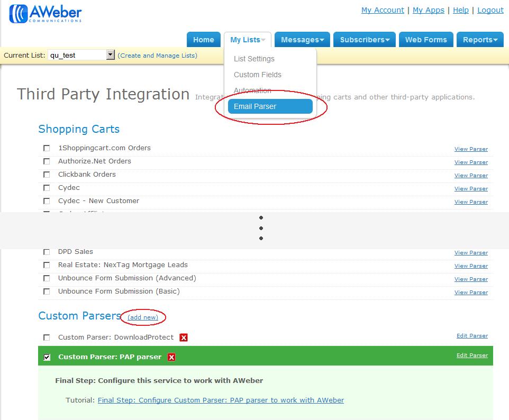Viewport: 509px width, 420px height.
Task: View Parser for NexTag Mortgage Leads
Action: coord(471,266)
